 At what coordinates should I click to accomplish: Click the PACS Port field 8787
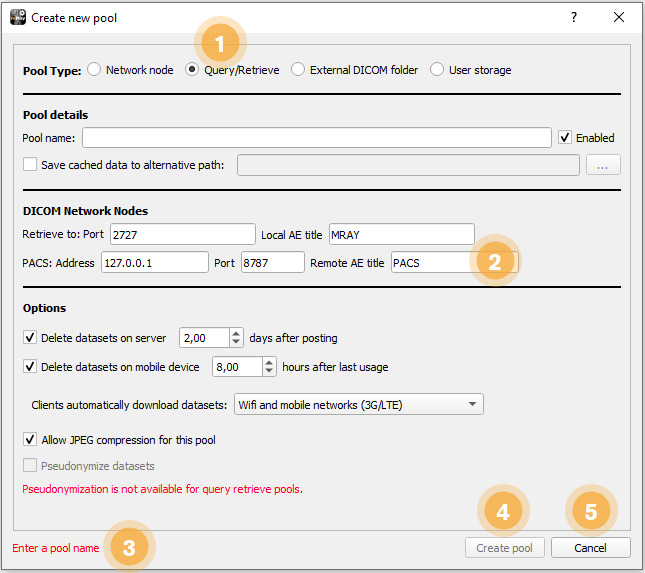click(x=272, y=262)
